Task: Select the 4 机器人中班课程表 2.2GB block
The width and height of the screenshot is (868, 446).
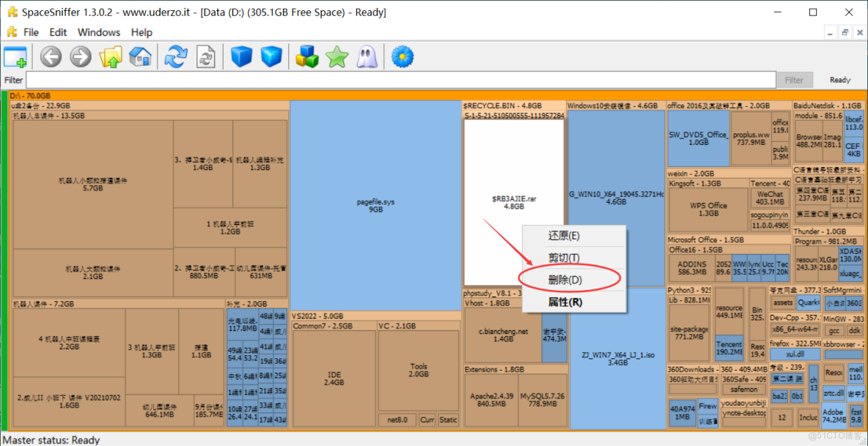Action: click(x=69, y=343)
